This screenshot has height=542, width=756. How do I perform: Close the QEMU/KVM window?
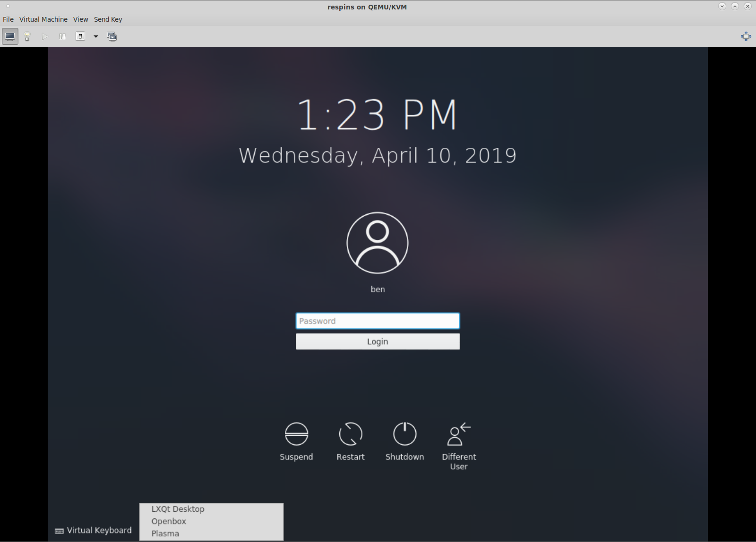point(747,7)
